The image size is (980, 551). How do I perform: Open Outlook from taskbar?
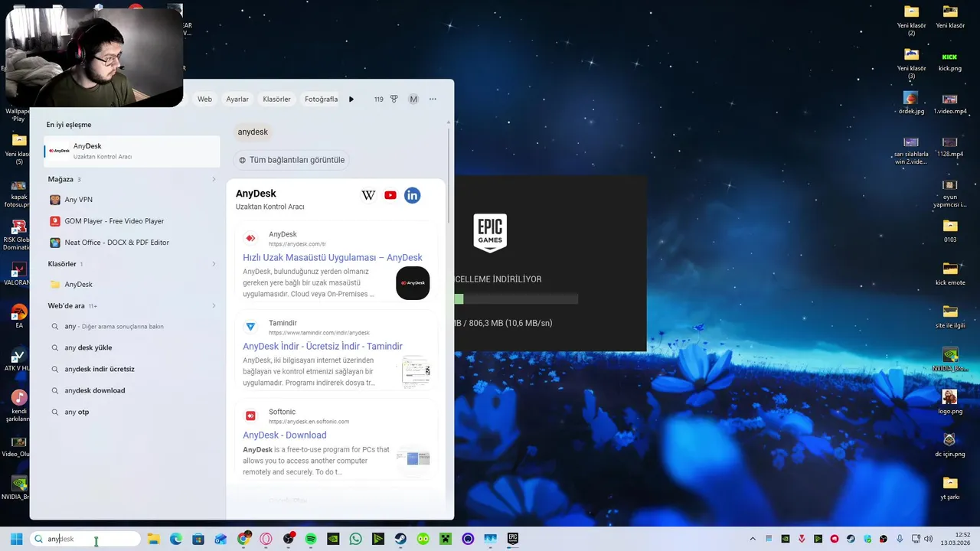click(221, 539)
